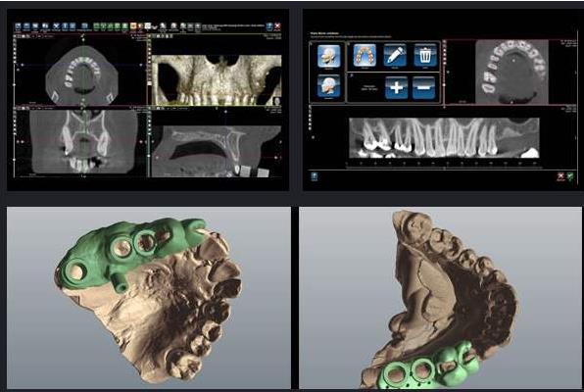The image size is (584, 392).
Task: Click the red X icon in top toolbar
Action: pyautogui.click(x=277, y=26)
